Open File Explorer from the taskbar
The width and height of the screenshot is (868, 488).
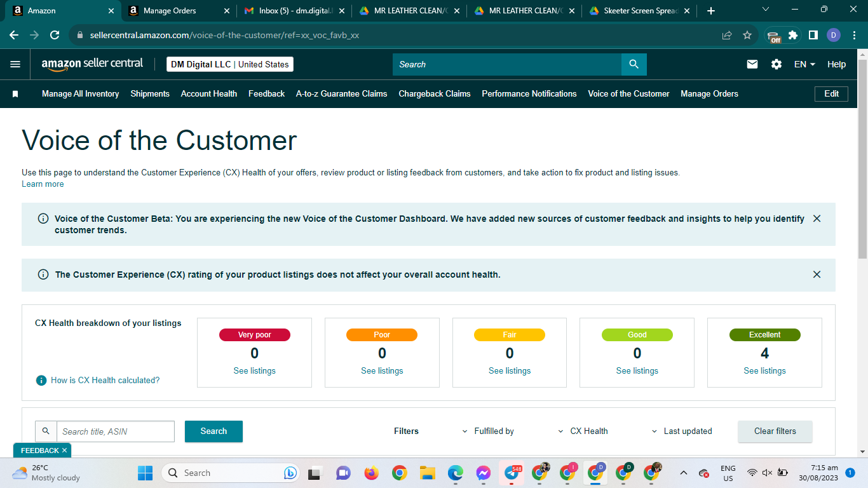click(427, 473)
